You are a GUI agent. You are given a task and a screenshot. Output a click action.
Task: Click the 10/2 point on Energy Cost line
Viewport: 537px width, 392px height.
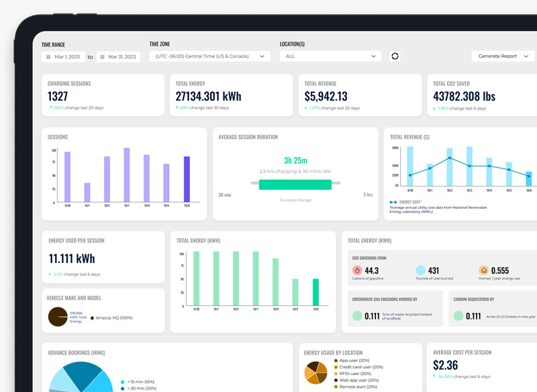(450, 158)
